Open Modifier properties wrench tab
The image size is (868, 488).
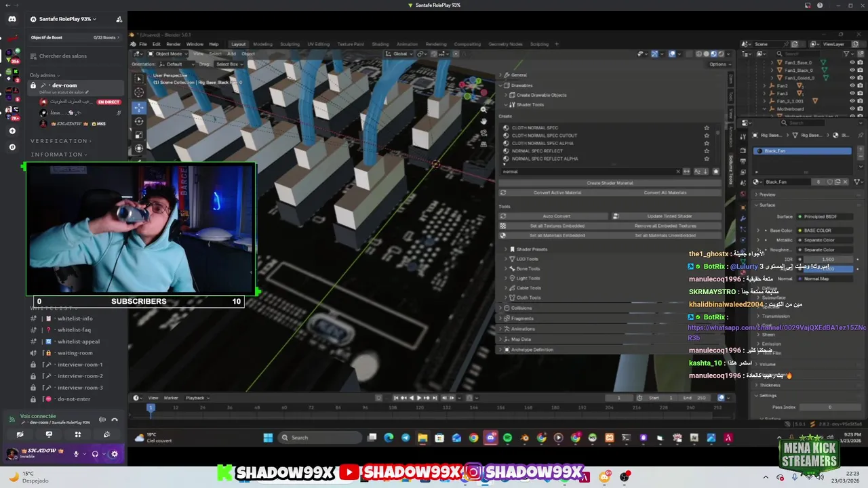point(745,218)
